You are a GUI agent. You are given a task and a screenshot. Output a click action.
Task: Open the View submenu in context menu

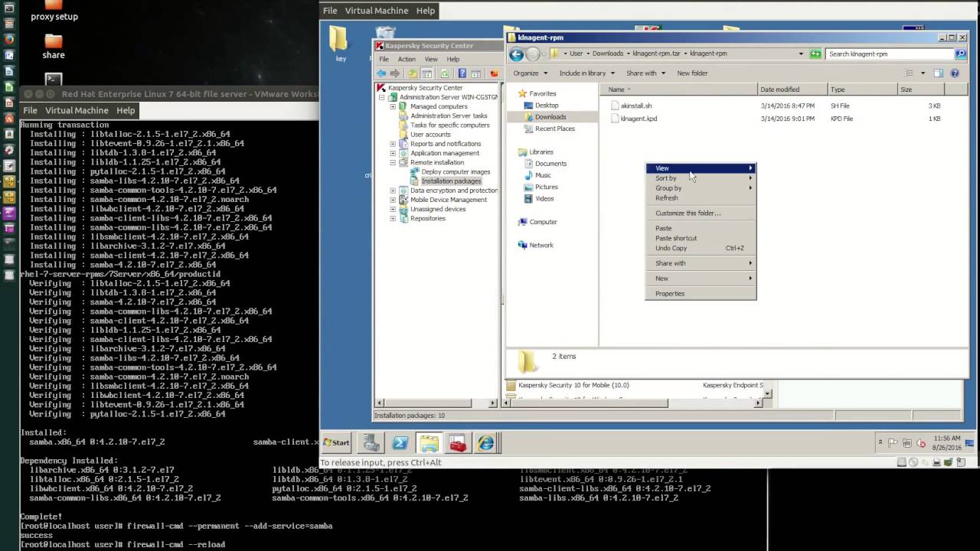click(x=701, y=168)
